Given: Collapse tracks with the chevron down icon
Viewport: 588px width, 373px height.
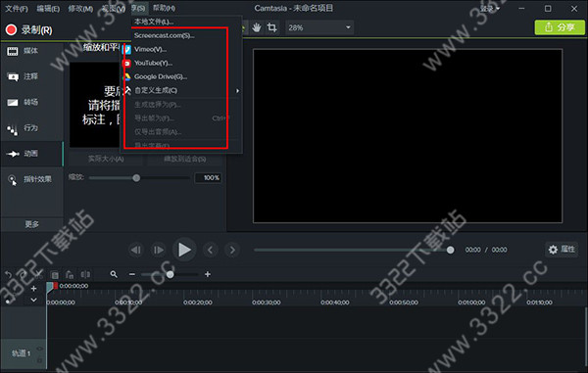Looking at the screenshot, I should (x=33, y=300).
